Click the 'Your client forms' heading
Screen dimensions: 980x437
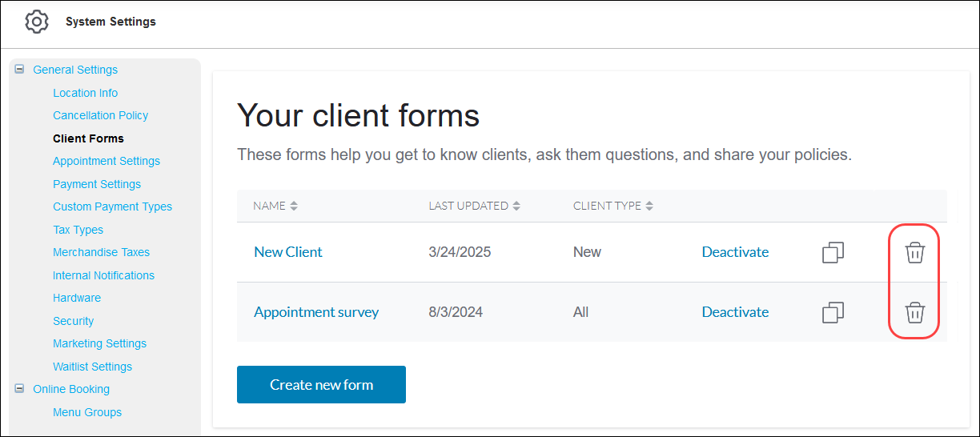(358, 116)
